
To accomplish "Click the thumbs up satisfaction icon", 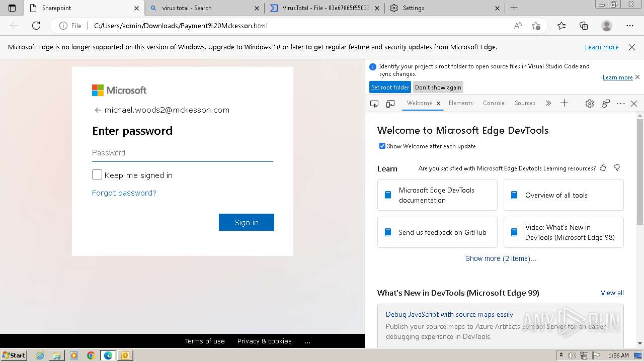I will coord(603,168).
